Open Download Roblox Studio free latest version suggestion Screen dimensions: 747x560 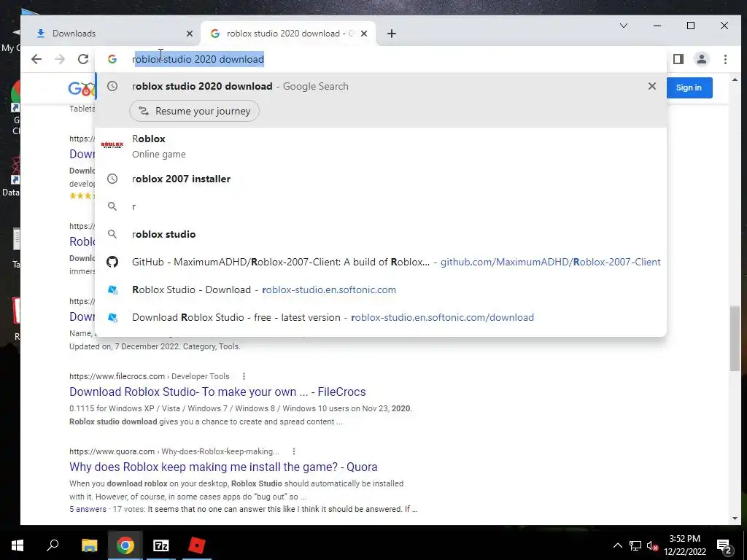(381, 317)
